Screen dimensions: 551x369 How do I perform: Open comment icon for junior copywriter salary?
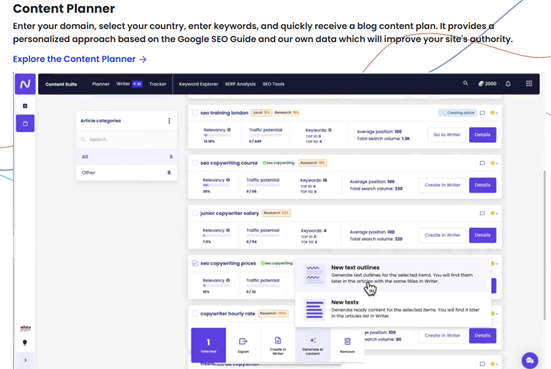tap(482, 213)
